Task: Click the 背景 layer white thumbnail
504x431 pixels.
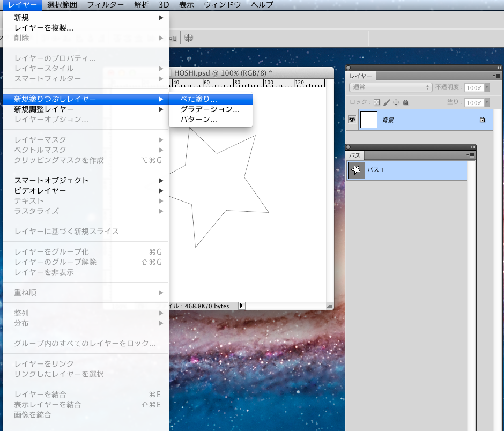Action: pyautogui.click(x=368, y=120)
